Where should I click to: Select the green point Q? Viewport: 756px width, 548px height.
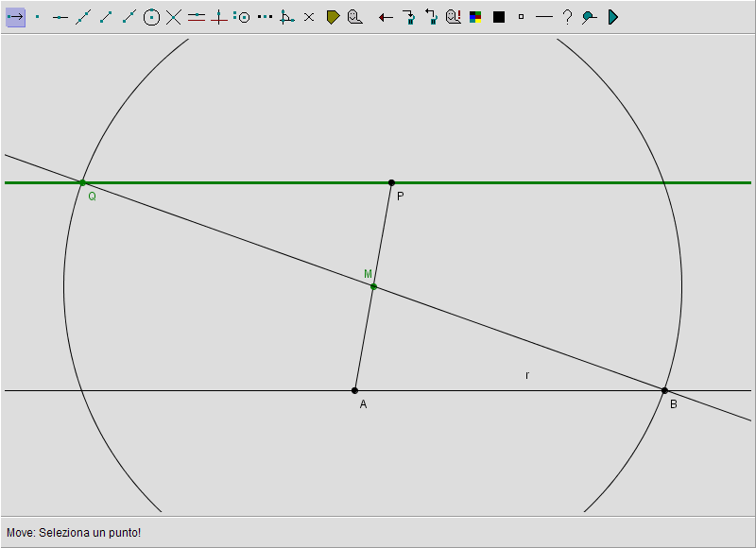pos(82,182)
